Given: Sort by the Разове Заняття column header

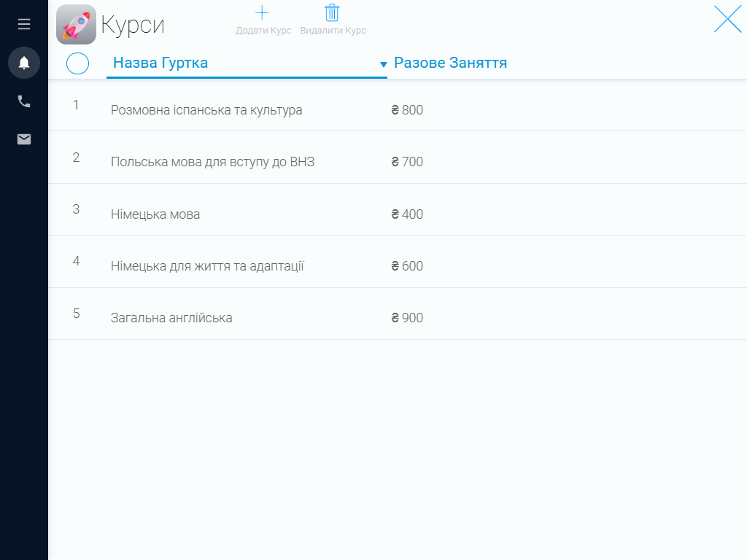Looking at the screenshot, I should (x=450, y=63).
